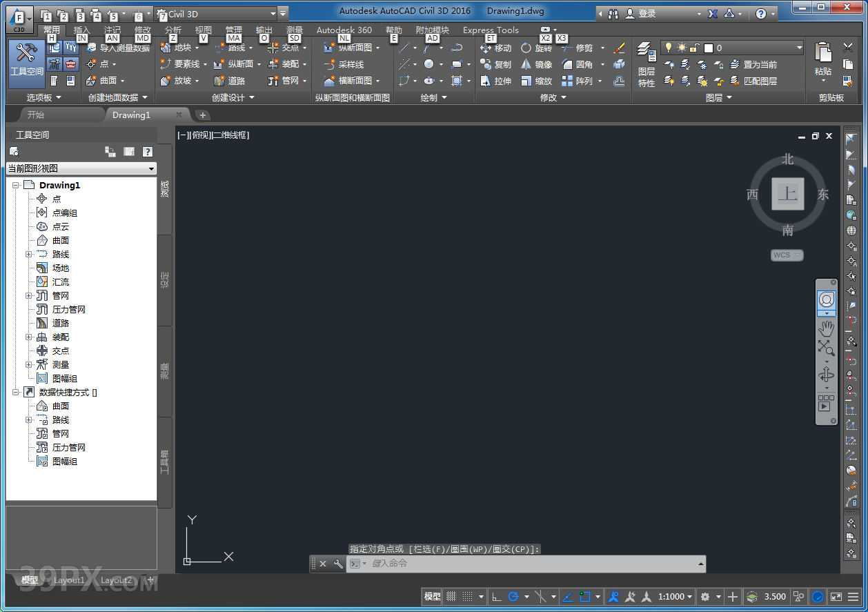Click the 拉伸 (Stretch) tool
The height and width of the screenshot is (612, 868).
coord(495,81)
